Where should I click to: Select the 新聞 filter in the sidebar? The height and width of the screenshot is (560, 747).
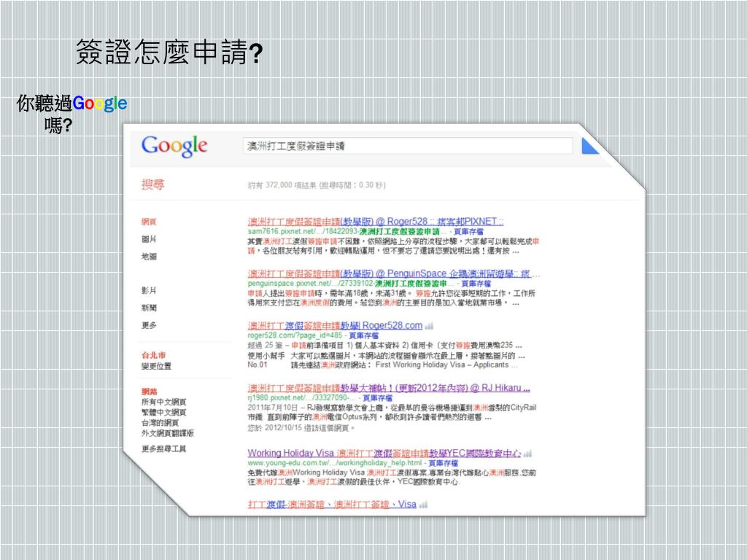[149, 308]
